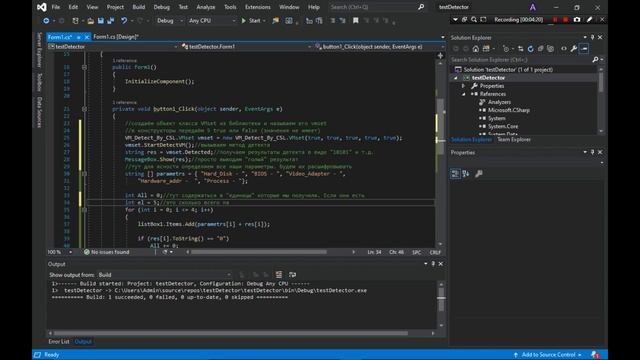Click the Sync with Active Document icon
The width and height of the screenshot is (640, 360).
pos(520,49)
